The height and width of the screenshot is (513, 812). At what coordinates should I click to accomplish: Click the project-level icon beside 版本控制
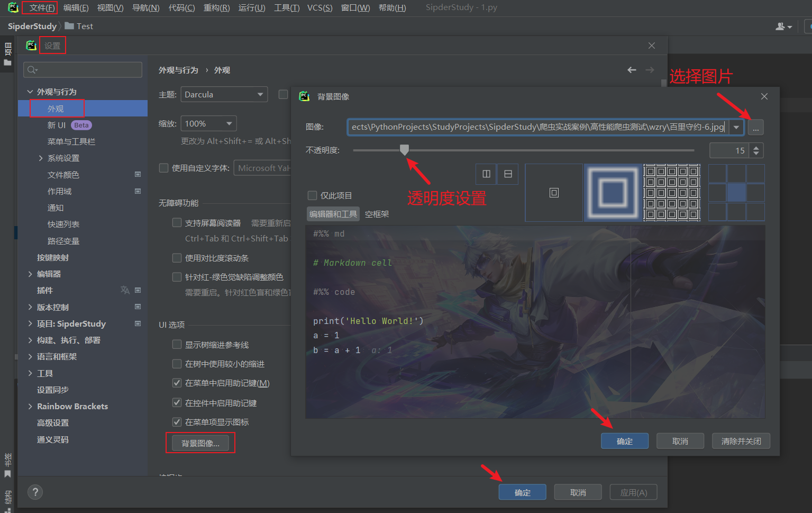click(x=138, y=307)
